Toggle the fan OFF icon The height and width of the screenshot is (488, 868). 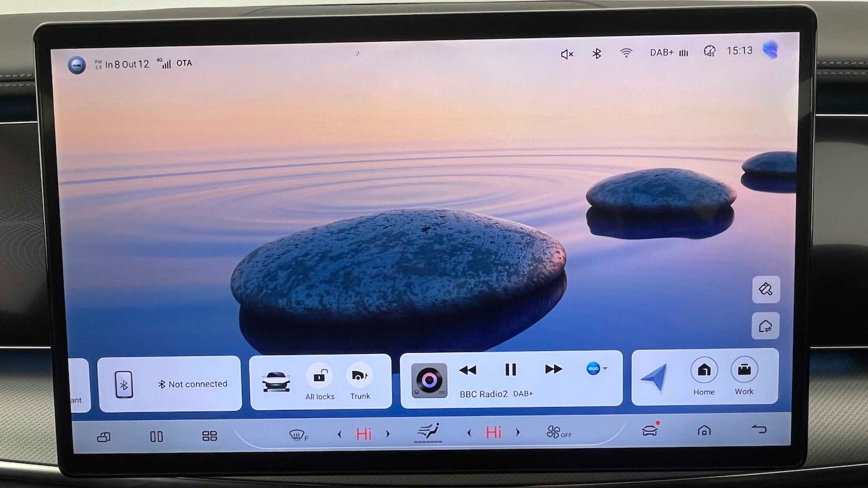558,432
